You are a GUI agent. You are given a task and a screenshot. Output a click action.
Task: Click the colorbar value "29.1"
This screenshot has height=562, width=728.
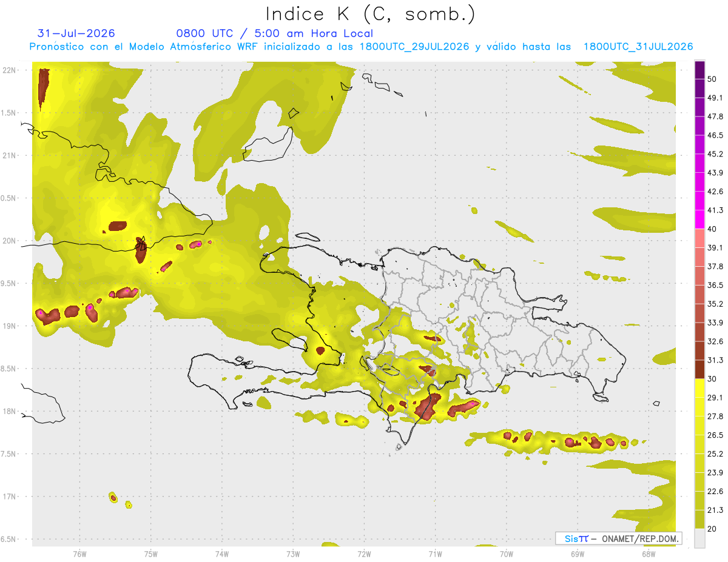(x=715, y=398)
